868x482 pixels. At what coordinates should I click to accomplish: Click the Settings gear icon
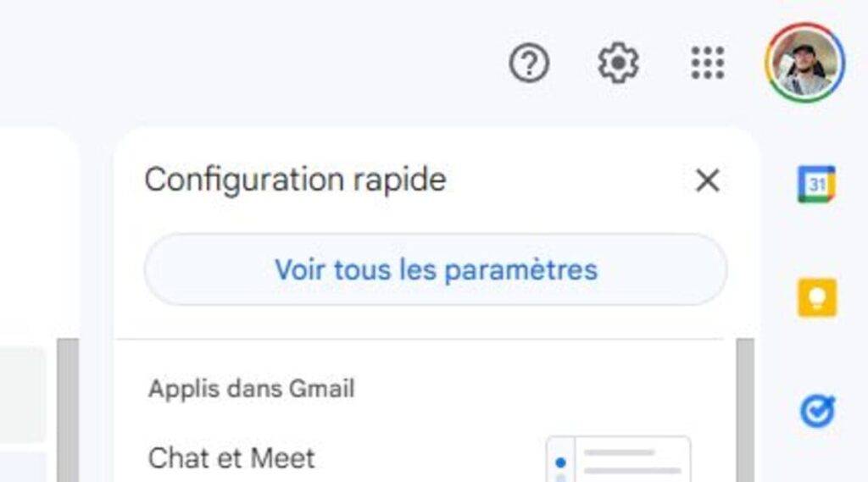(618, 63)
